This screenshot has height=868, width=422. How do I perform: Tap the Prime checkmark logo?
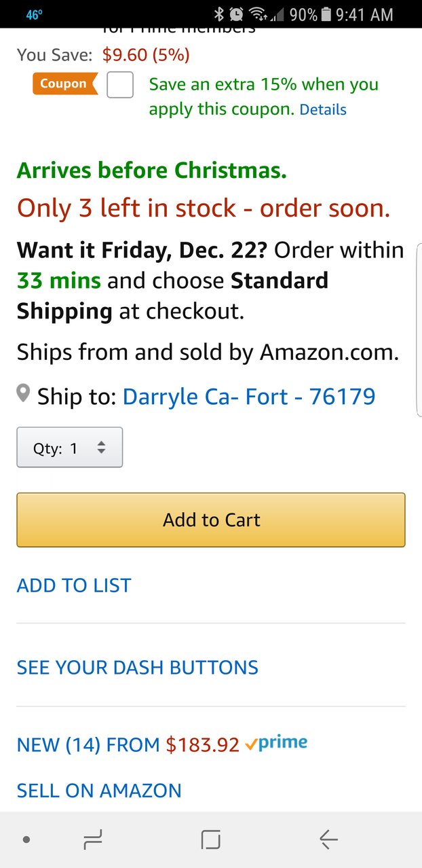pyautogui.click(x=276, y=743)
